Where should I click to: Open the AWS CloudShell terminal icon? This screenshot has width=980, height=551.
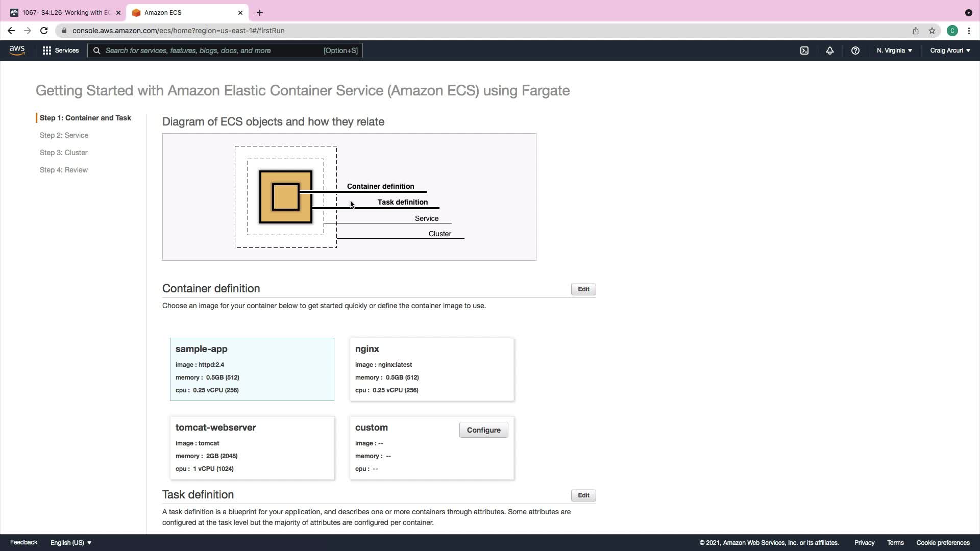click(804, 51)
